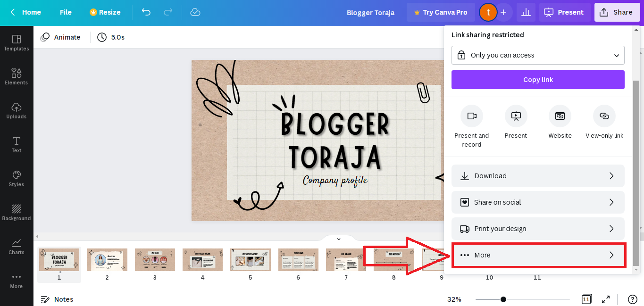Open the Elements sidebar panel

pyautogui.click(x=17, y=76)
